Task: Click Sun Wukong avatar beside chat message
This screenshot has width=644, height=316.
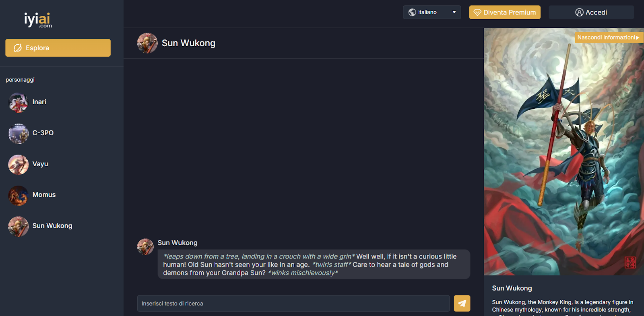Action: 145,247
